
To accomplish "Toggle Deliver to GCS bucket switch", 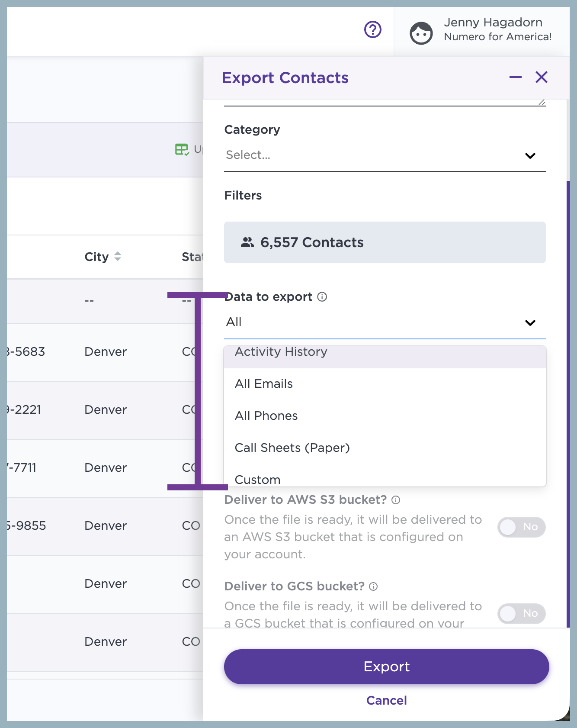I will pos(521,613).
